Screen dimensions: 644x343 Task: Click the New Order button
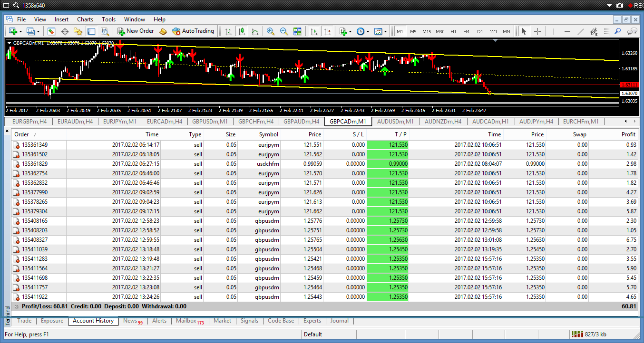click(136, 31)
